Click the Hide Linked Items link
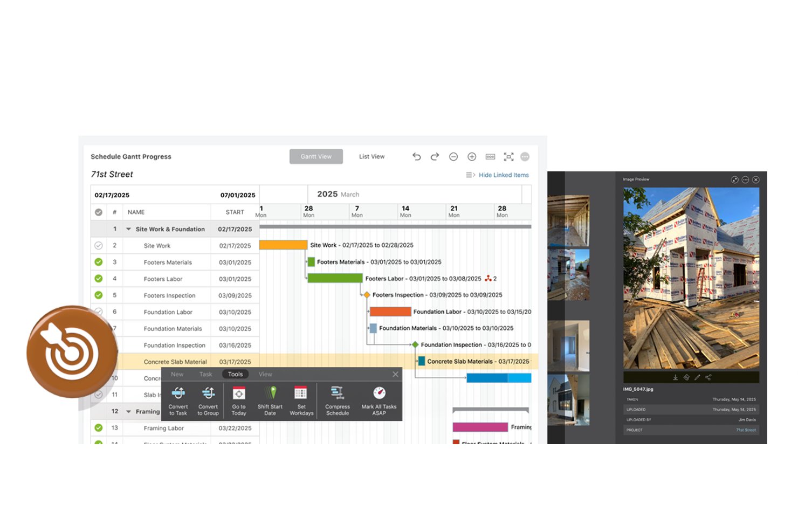This screenshot has width=798, height=532. pos(504,175)
